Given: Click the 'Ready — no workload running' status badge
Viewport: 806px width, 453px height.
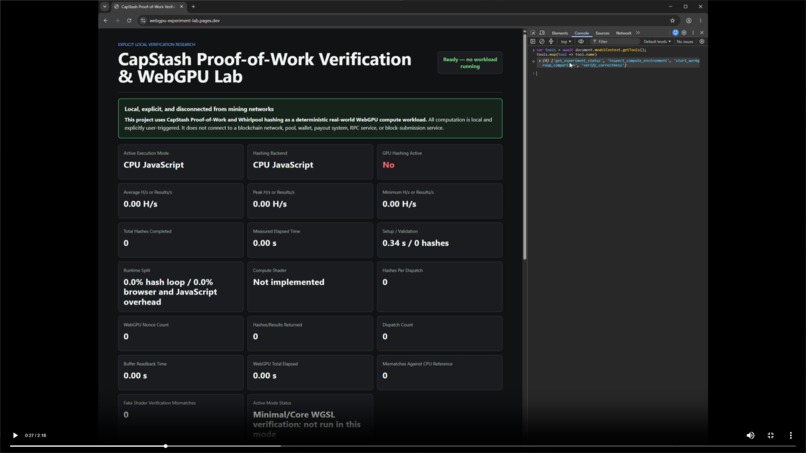Looking at the screenshot, I should 470,63.
